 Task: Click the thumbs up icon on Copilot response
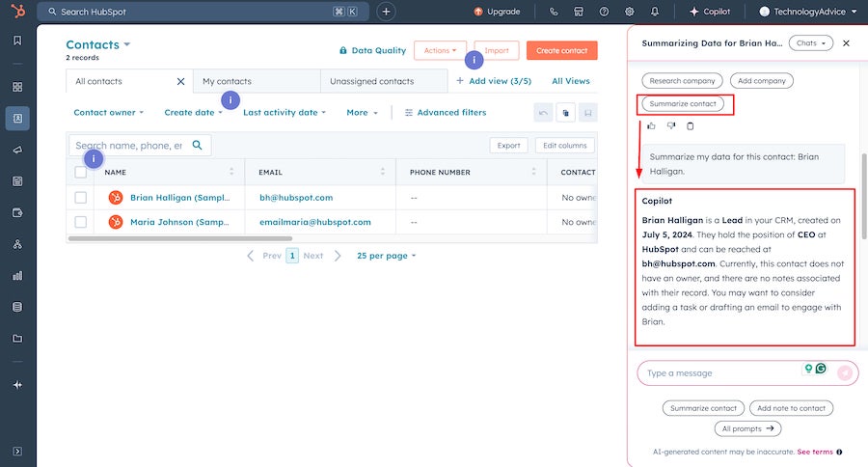[x=651, y=125]
